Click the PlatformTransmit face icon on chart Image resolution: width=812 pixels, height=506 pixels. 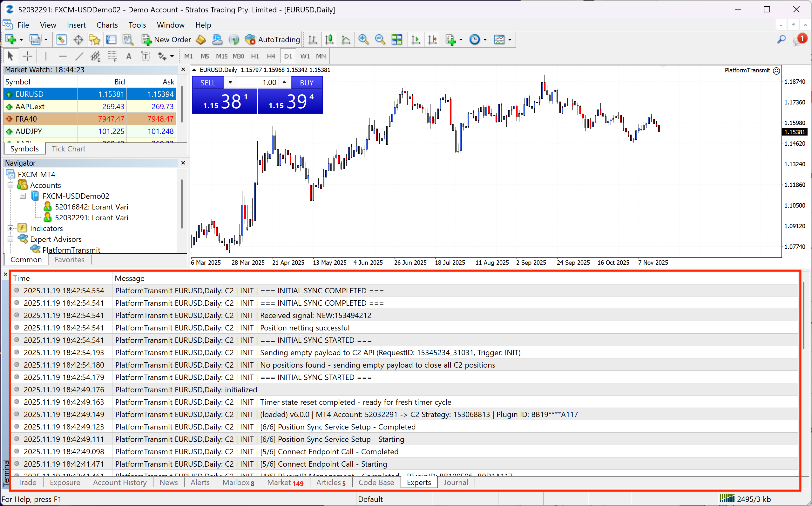point(776,70)
